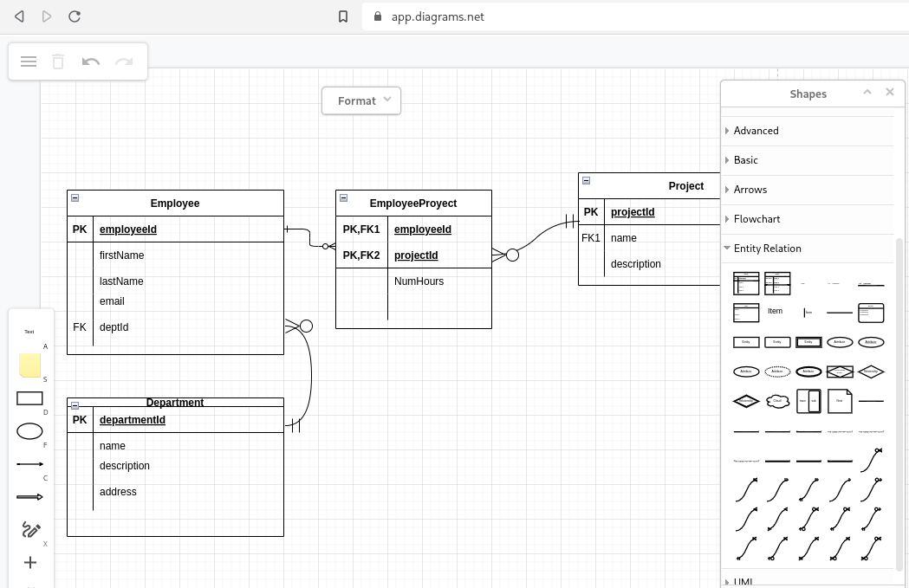Open the hamburger menu

(29, 61)
